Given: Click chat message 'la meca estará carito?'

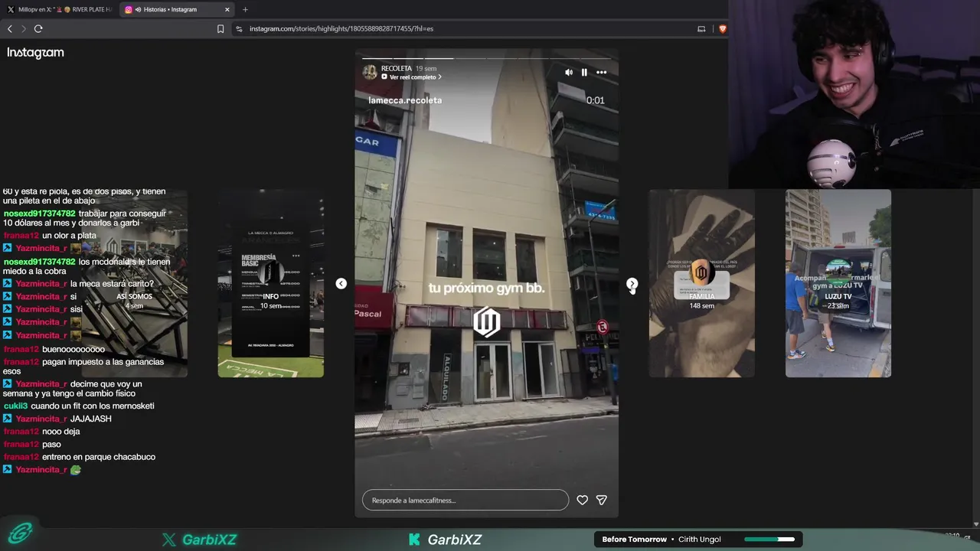Looking at the screenshot, I should point(112,284).
